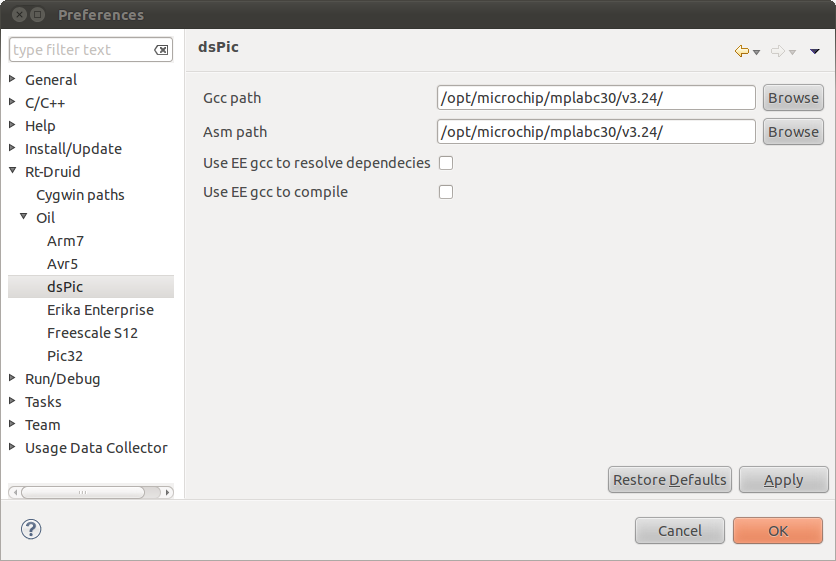Select the Erika Enterprise preferences page
The width and height of the screenshot is (836, 561).
pyautogui.click(x=100, y=310)
